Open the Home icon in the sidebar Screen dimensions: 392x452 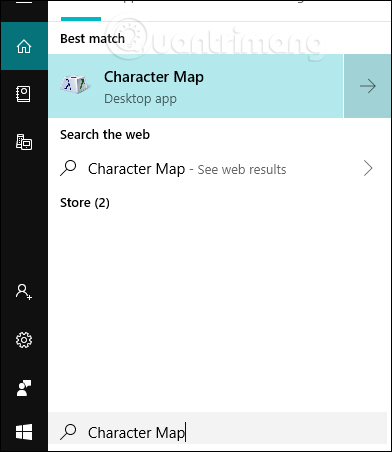tap(24, 46)
